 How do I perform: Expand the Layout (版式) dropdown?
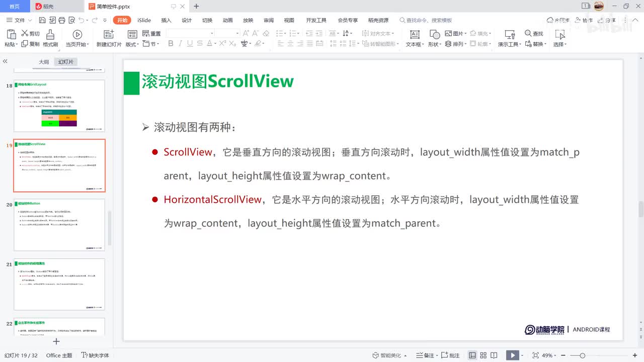132,44
